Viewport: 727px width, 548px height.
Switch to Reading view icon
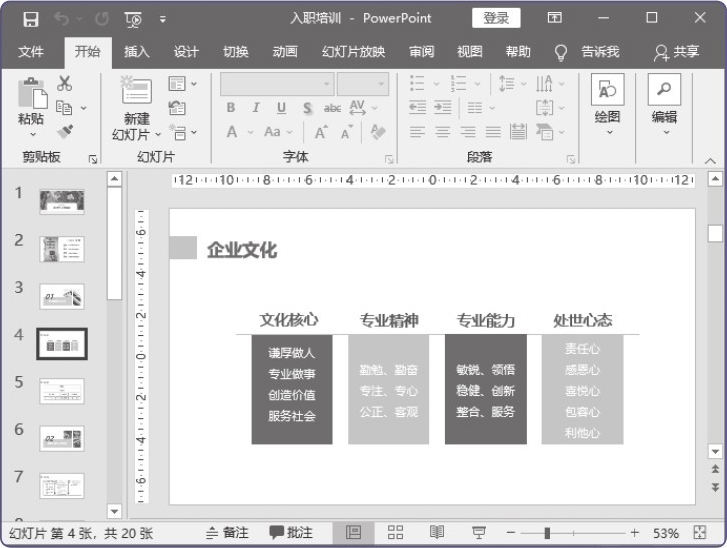(x=437, y=532)
